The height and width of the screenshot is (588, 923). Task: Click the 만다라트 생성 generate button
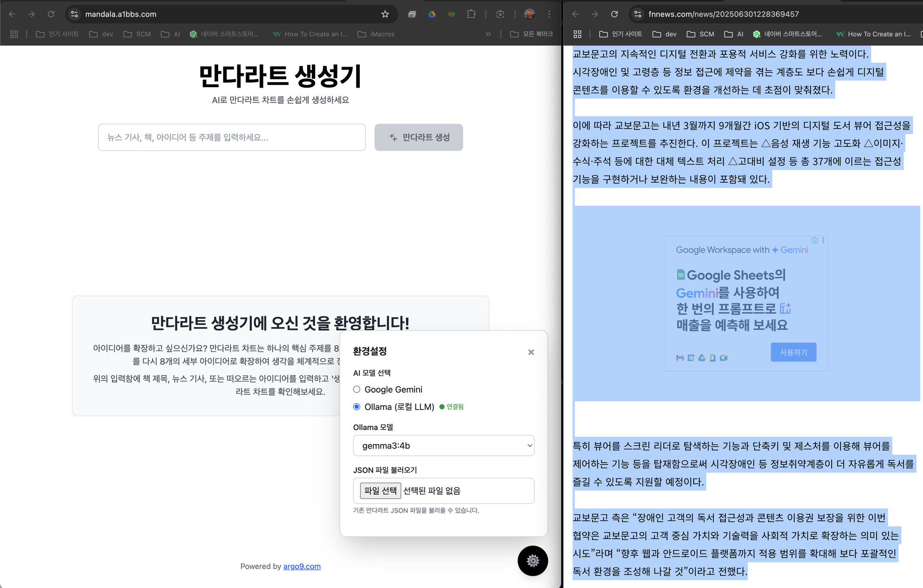tap(418, 137)
